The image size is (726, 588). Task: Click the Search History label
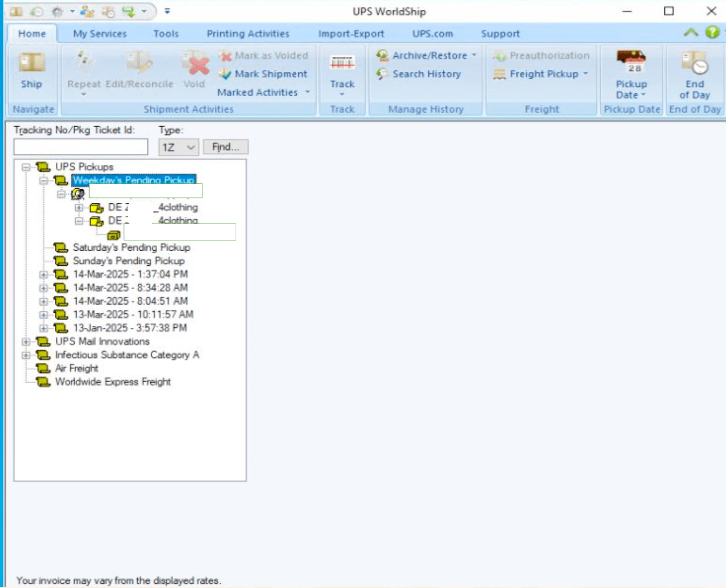(427, 74)
